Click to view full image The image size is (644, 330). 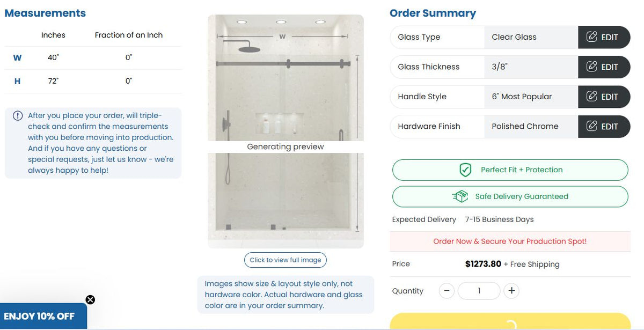[x=285, y=260]
